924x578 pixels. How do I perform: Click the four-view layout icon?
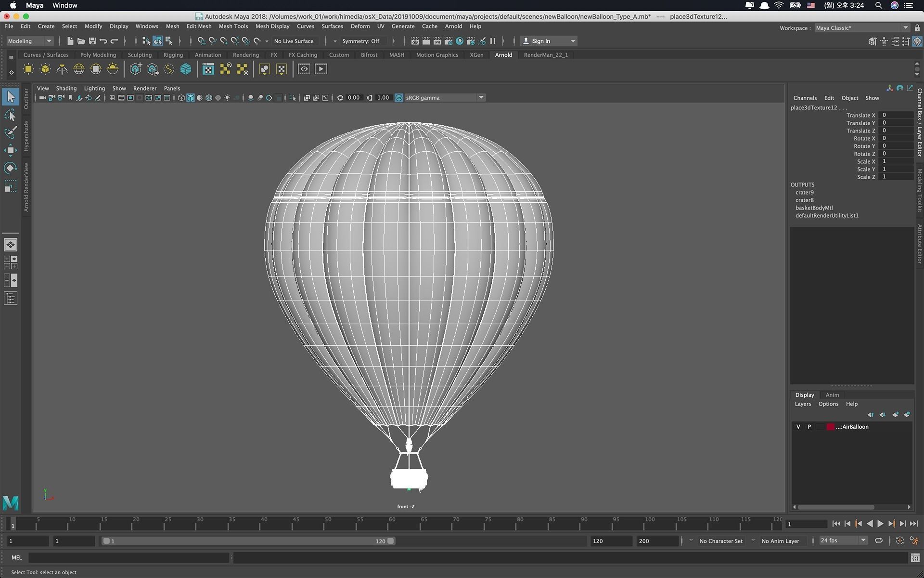[x=11, y=263]
